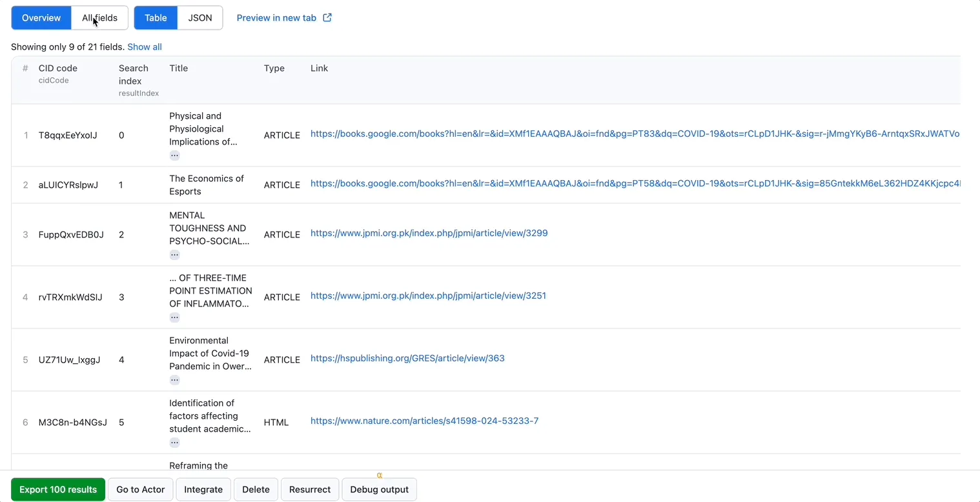Open the hspublishing.org GRES article 363 link
The image size is (980, 502).
point(407,358)
